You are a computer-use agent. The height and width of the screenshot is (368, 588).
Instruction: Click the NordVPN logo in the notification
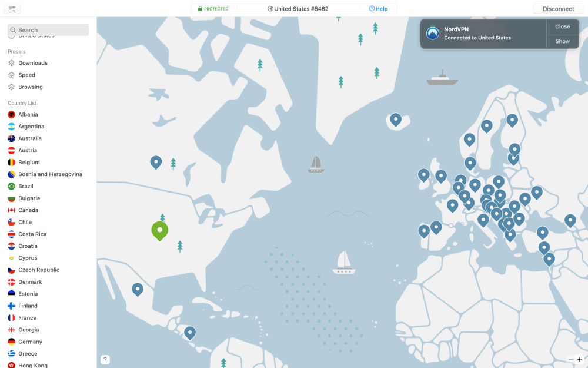tap(433, 33)
